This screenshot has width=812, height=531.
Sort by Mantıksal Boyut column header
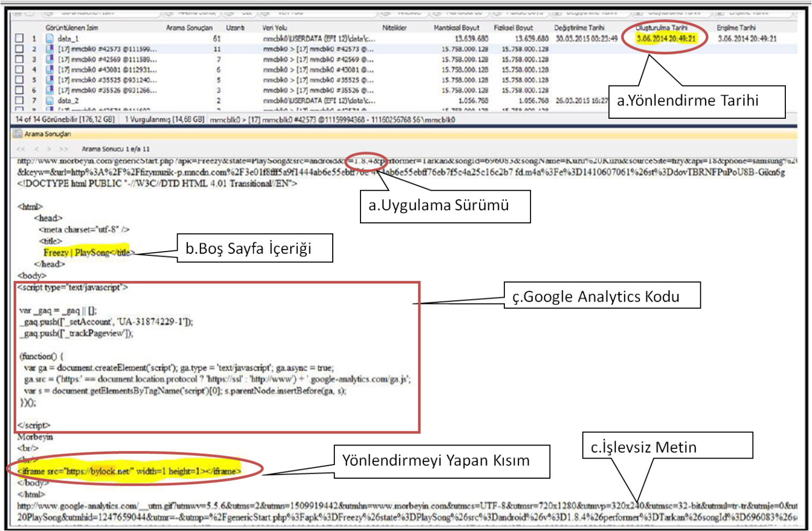[456, 28]
